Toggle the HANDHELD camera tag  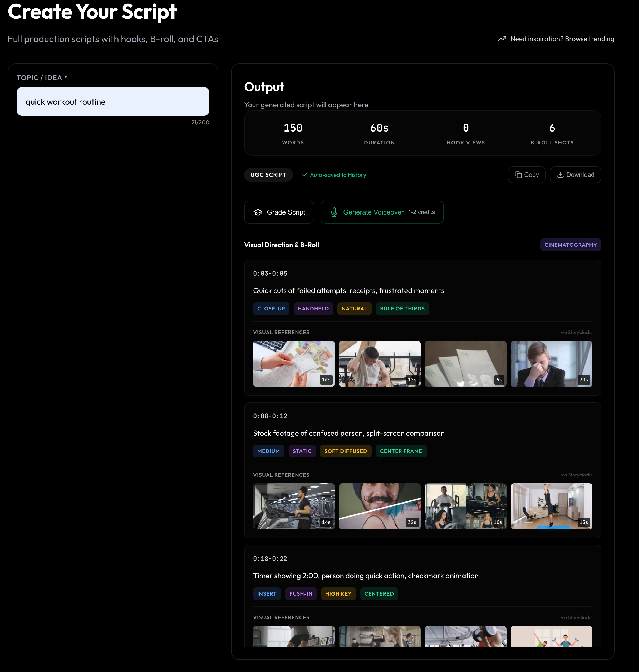pyautogui.click(x=313, y=308)
